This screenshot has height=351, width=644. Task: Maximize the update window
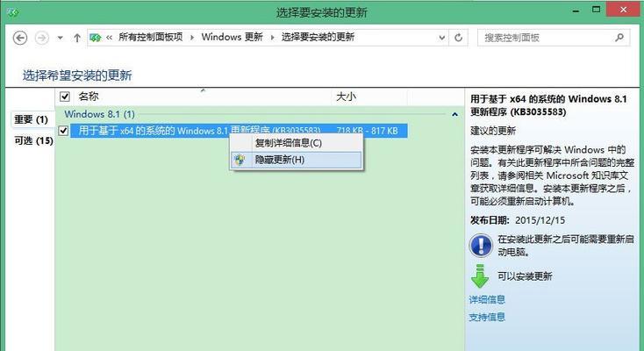pos(596,10)
